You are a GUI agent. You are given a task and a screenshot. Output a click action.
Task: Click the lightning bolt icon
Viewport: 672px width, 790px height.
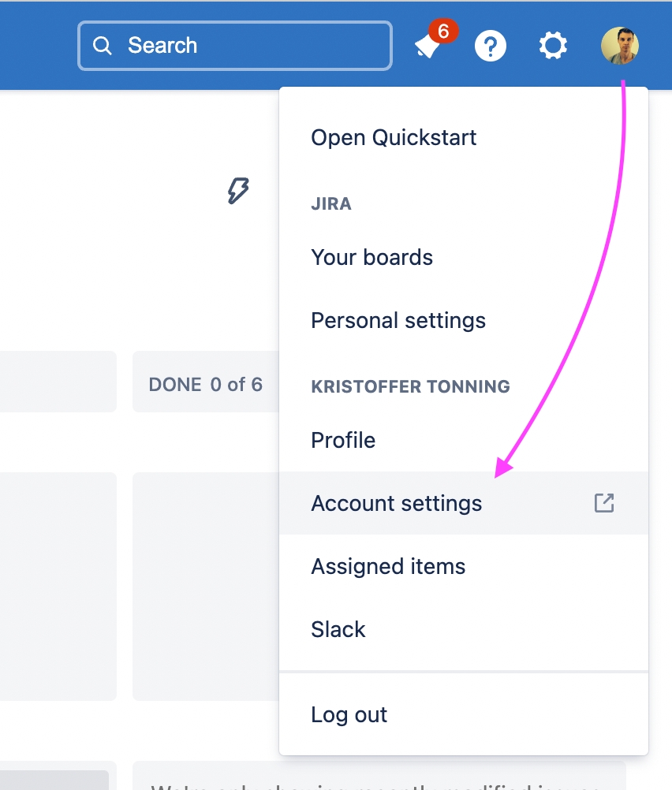[x=238, y=190]
